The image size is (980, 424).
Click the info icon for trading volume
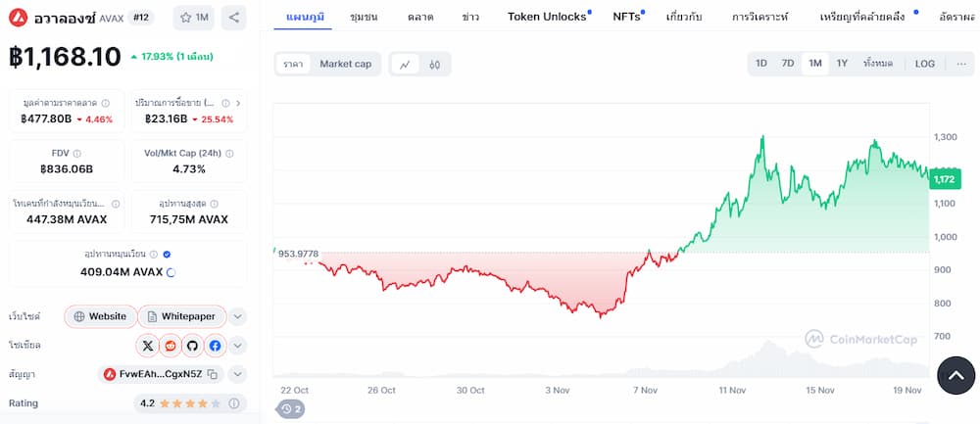pos(225,103)
